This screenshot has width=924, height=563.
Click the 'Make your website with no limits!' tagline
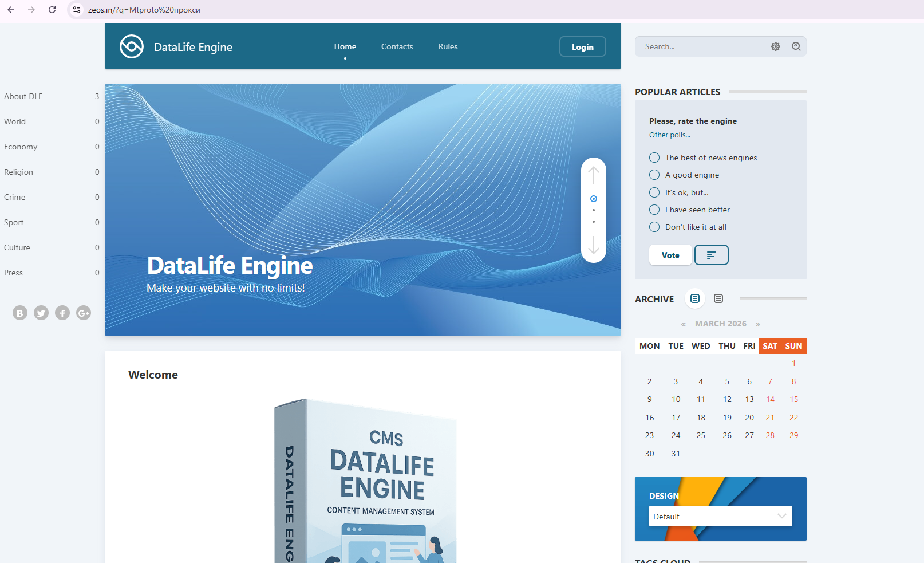tap(226, 288)
